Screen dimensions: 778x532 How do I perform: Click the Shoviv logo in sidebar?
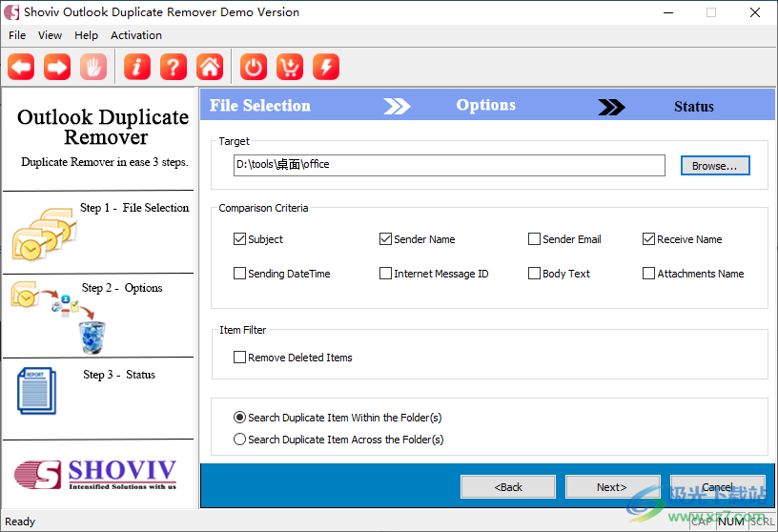[95, 475]
